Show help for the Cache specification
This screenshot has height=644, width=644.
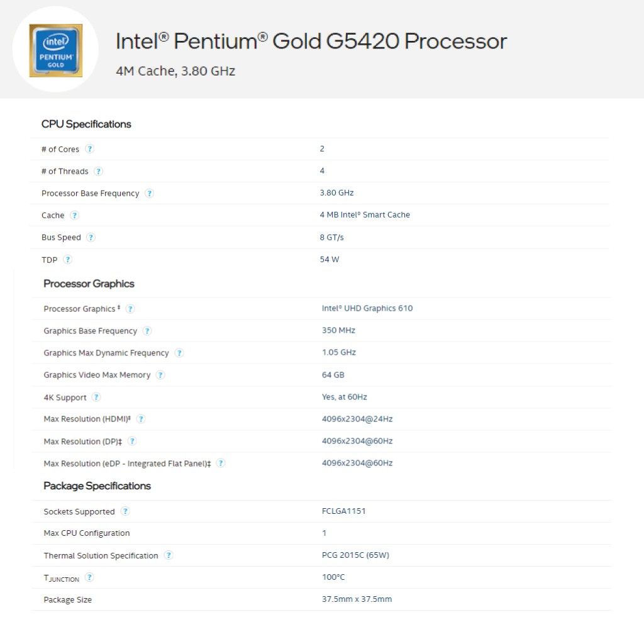coord(75,215)
